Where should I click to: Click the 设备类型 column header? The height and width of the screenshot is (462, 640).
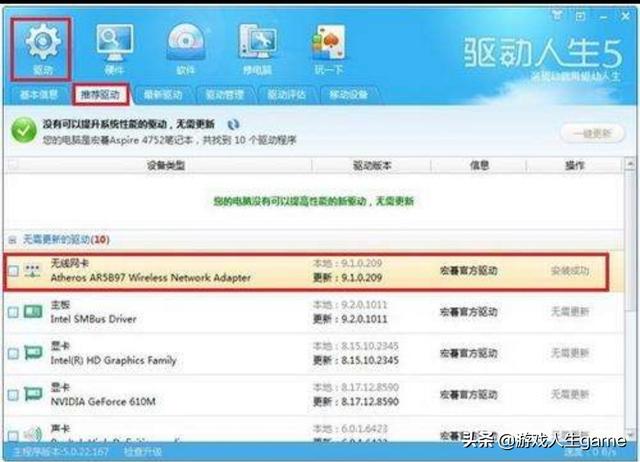166,165
